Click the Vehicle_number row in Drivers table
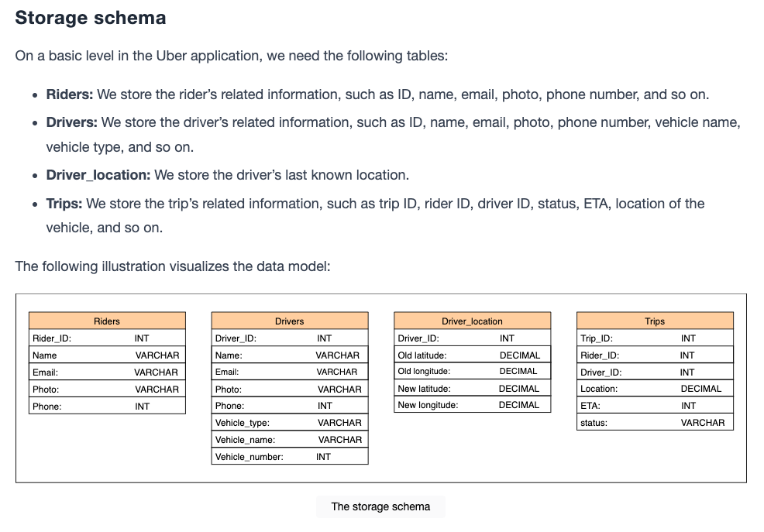 click(x=290, y=456)
